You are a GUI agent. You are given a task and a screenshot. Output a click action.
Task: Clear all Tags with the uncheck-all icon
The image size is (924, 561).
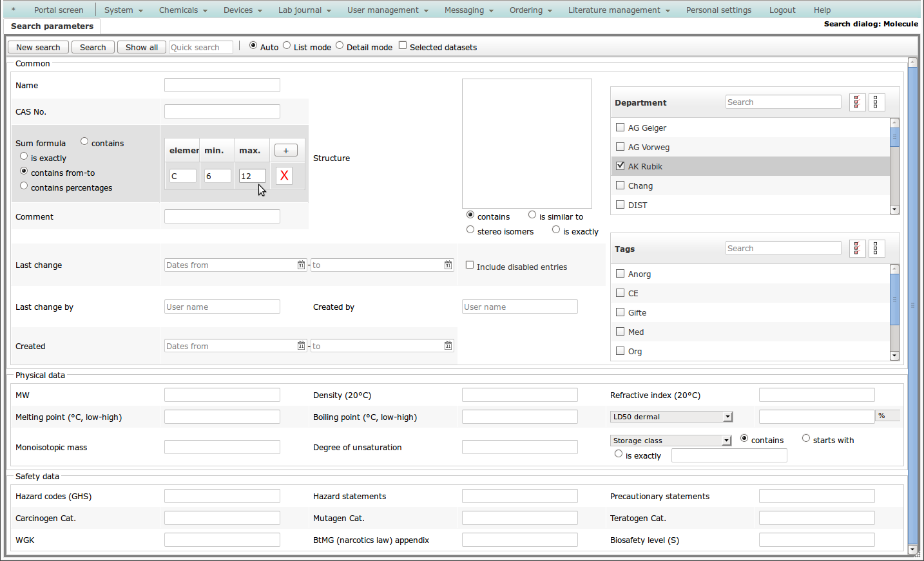tap(876, 249)
